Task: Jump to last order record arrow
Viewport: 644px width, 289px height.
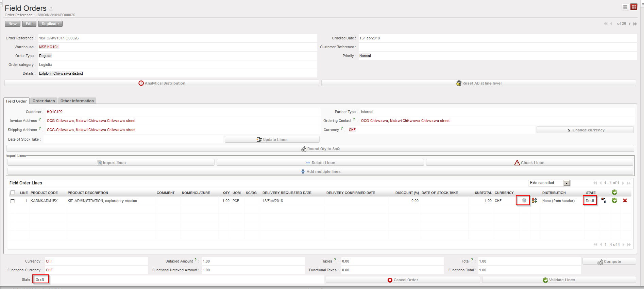Action: 635,24
